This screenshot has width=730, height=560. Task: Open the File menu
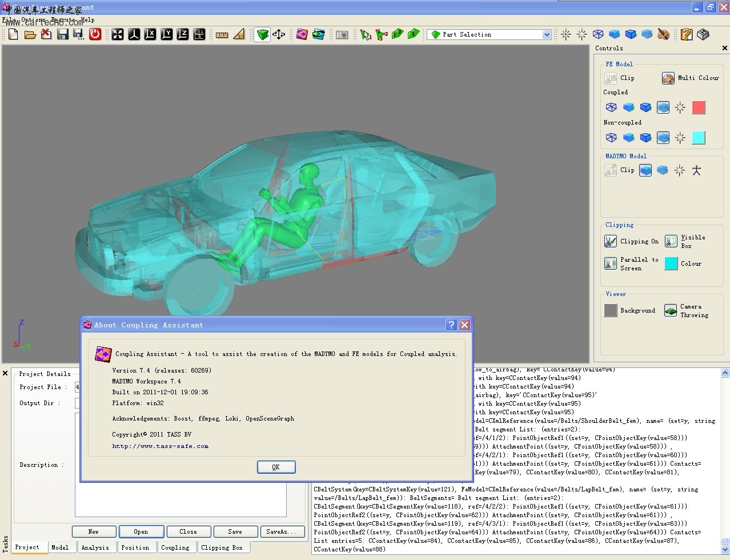[10, 19]
